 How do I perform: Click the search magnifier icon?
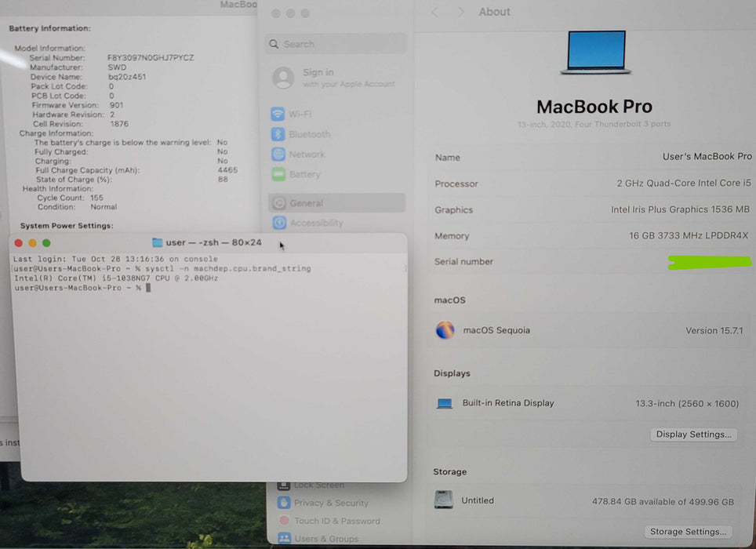pos(274,44)
